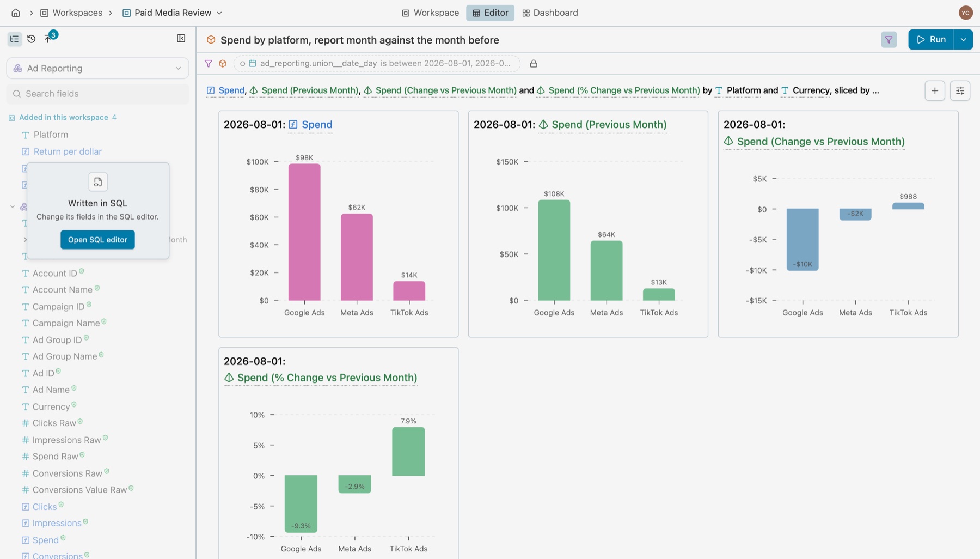Open the Run options dropdown arrow

[x=963, y=39]
